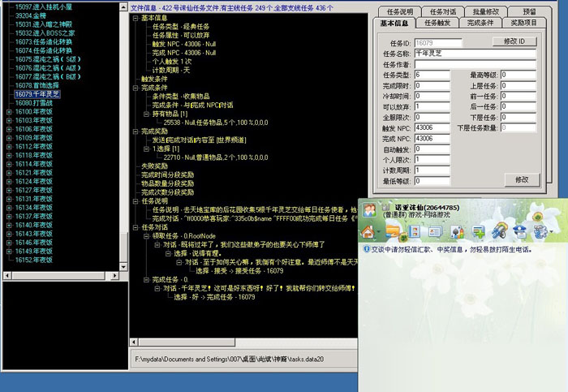Click the home icon in chat toolbar
The image size is (568, 392).
368,232
